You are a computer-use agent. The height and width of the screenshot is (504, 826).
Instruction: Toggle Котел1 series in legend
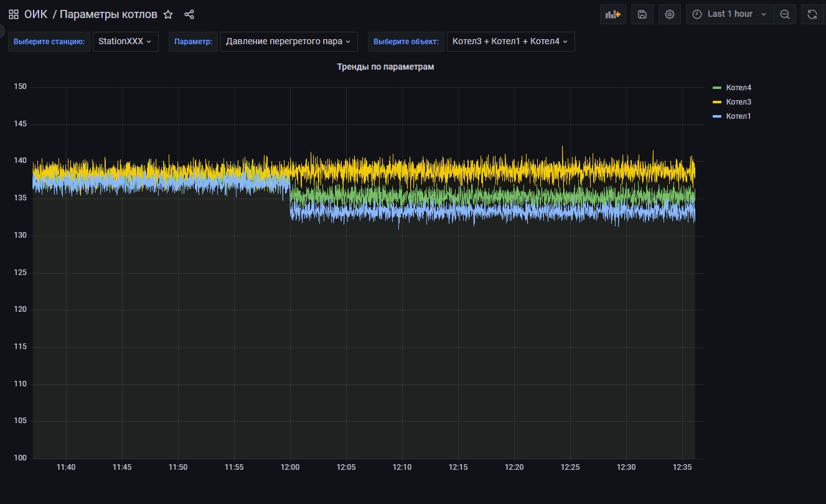(738, 116)
